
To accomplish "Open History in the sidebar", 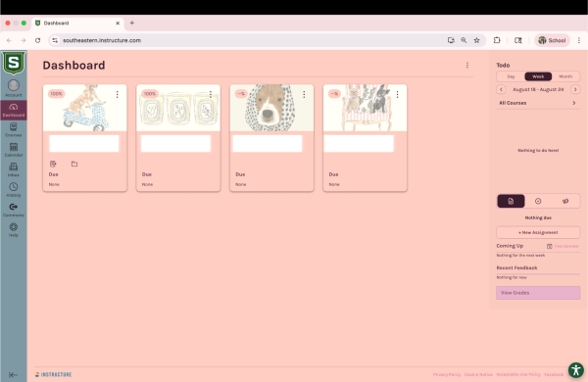I will tap(14, 190).
